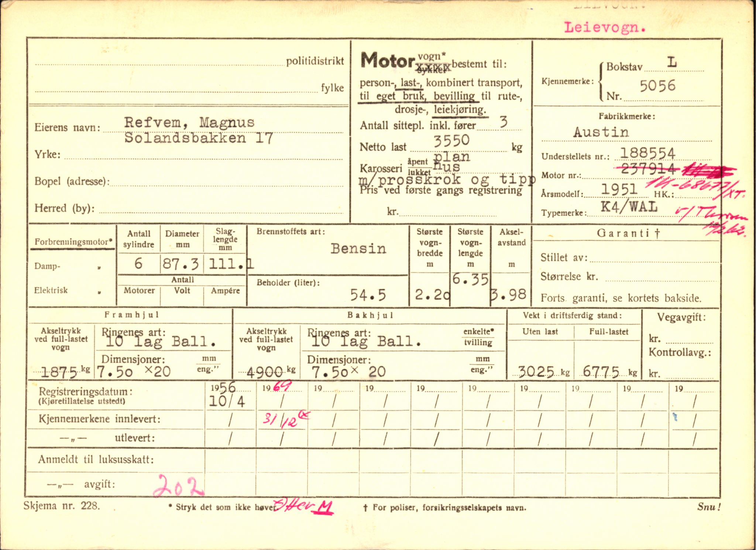Viewport: 756px width, 550px height.
Task: Click the 'tvilling' option text
Action: 478,342
